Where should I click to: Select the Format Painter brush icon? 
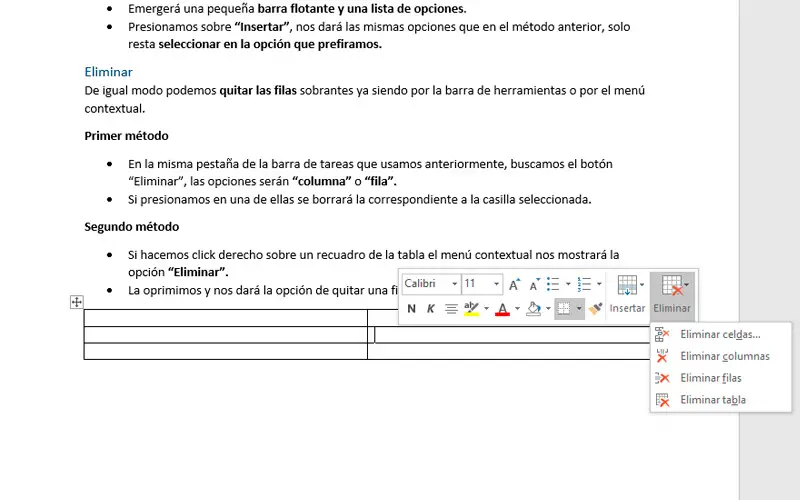coord(595,309)
